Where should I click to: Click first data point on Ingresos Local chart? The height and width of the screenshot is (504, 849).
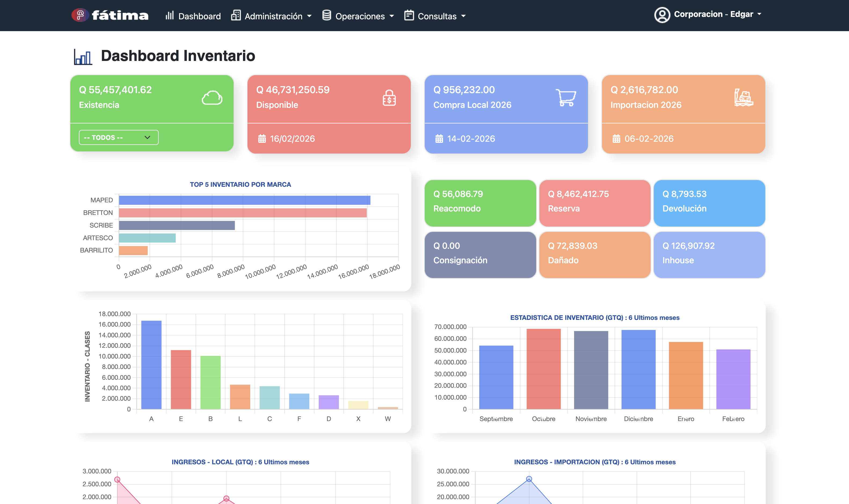(117, 480)
